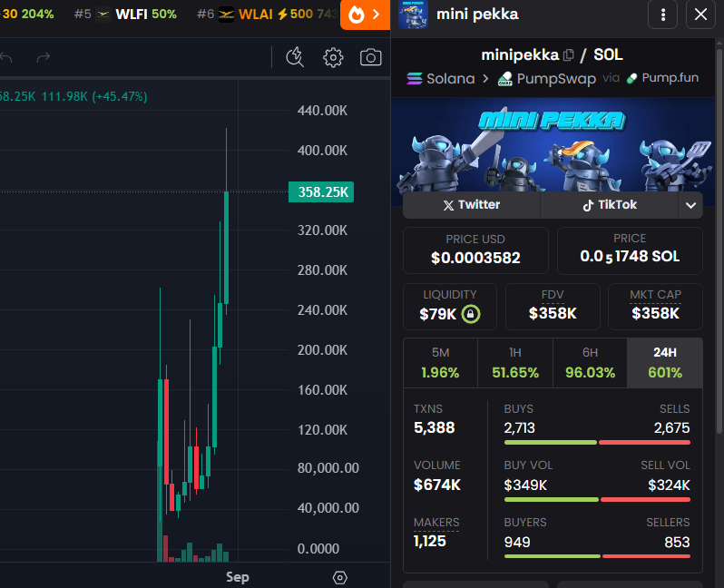
Task: Click the MAKERS 1,125 value
Action: point(429,542)
